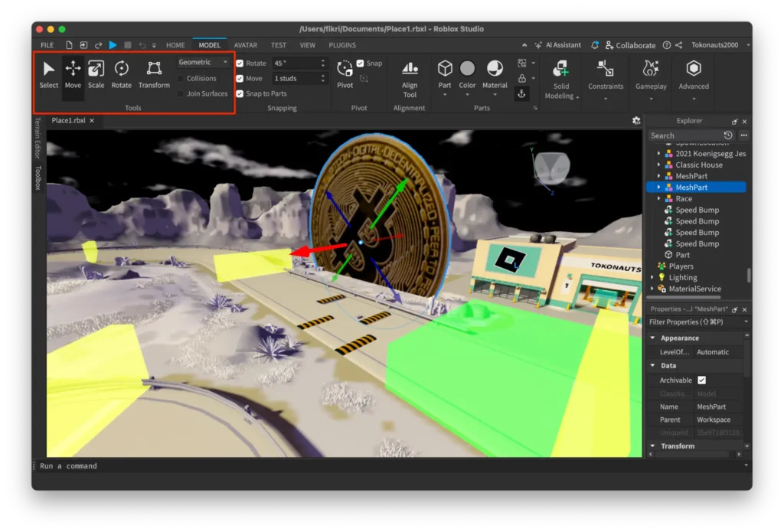Click the Stop playtest square button

(x=128, y=45)
